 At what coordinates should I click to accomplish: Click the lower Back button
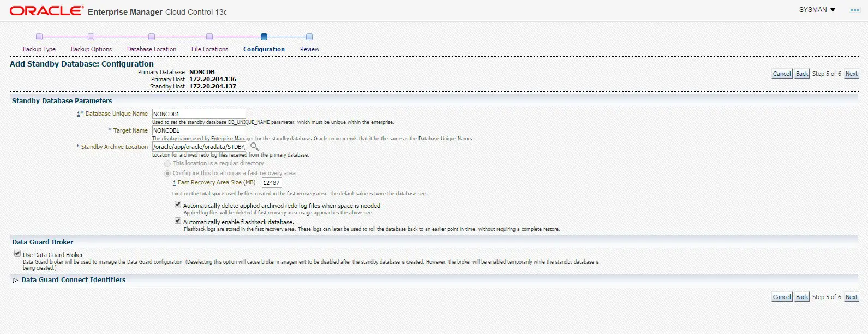[802, 297]
